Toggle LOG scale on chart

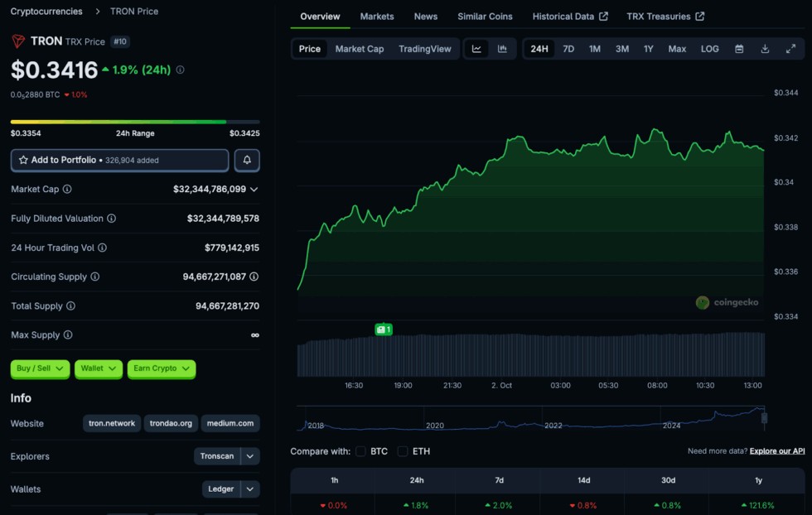click(709, 49)
